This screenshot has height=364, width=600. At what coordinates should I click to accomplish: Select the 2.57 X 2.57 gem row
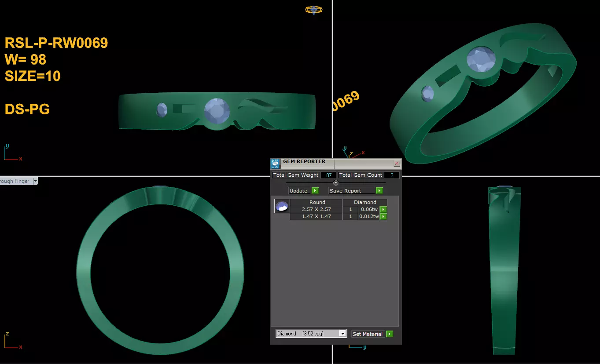click(335, 210)
